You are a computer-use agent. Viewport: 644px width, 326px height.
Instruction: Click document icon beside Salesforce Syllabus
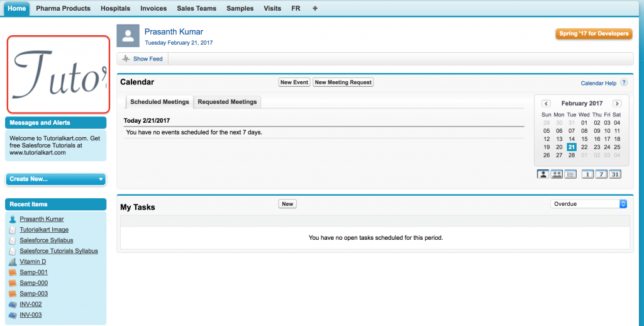click(x=13, y=240)
